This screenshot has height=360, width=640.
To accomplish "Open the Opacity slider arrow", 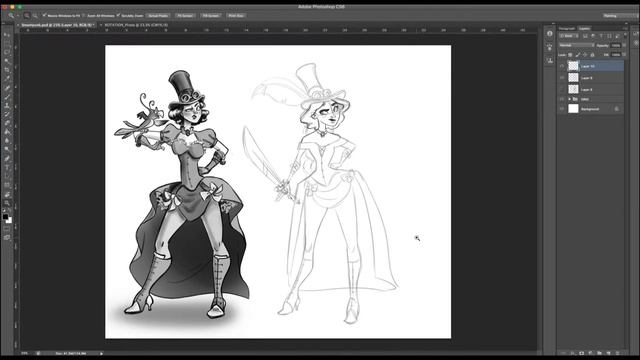I will [x=624, y=45].
